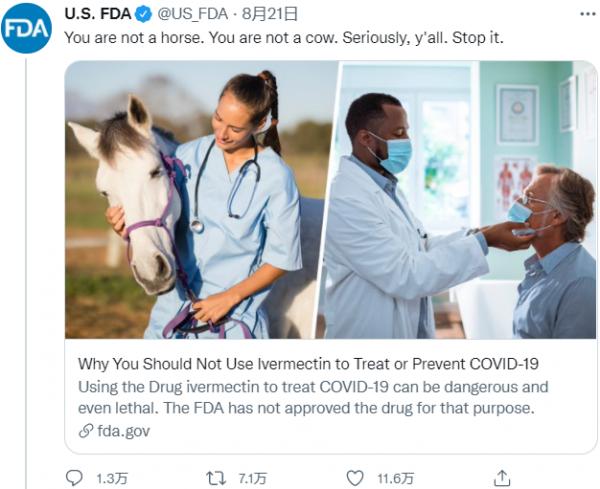
Task: Click the 1.3万 reply count
Action: coord(112,478)
